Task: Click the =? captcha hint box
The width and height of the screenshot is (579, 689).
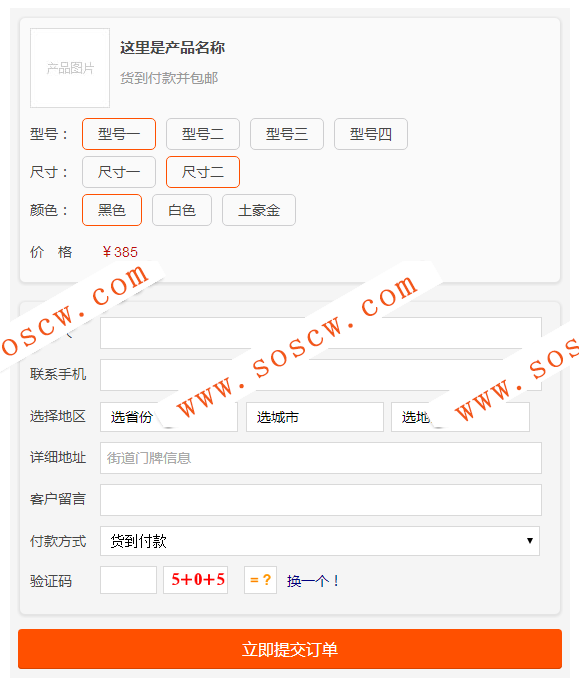Action: point(261,580)
